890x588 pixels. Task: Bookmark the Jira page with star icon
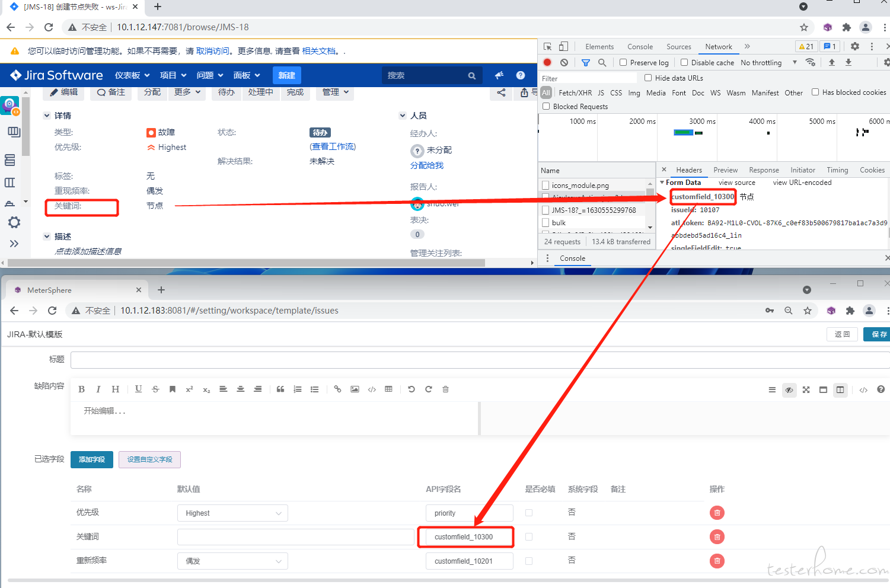804,27
